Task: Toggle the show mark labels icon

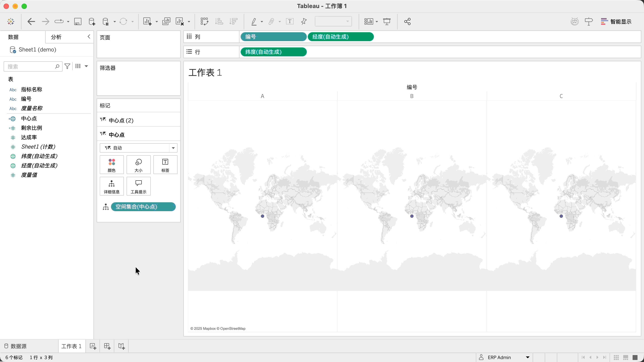Action: coord(290,21)
